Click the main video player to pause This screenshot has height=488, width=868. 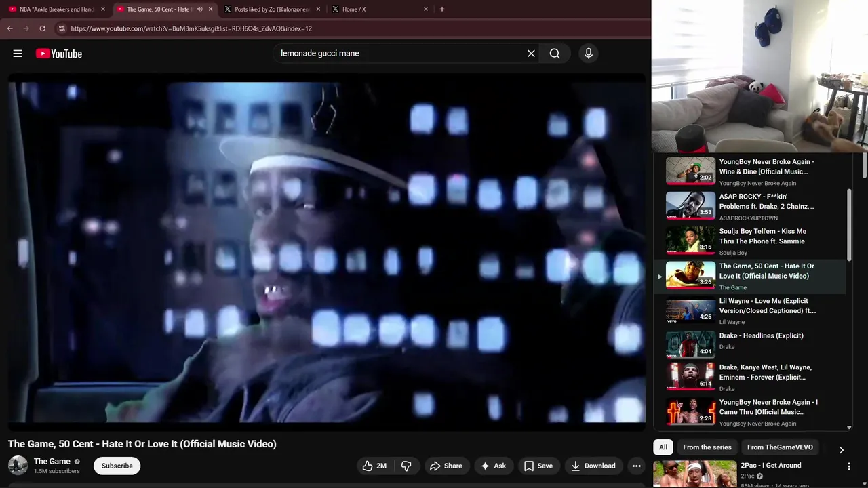(x=327, y=251)
